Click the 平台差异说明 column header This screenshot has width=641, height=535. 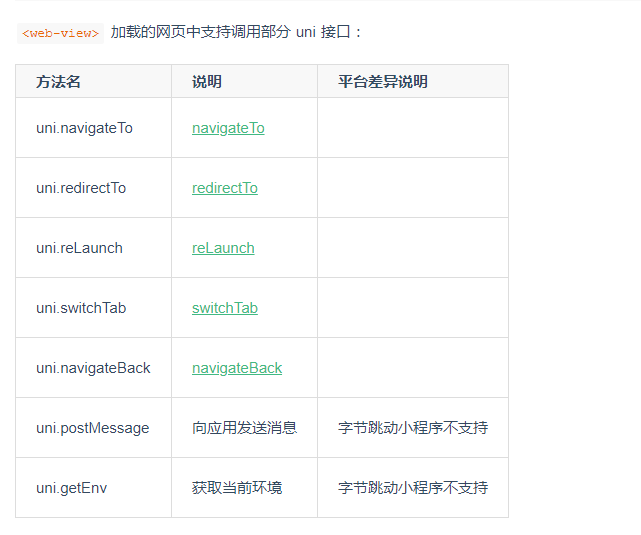[x=413, y=81]
